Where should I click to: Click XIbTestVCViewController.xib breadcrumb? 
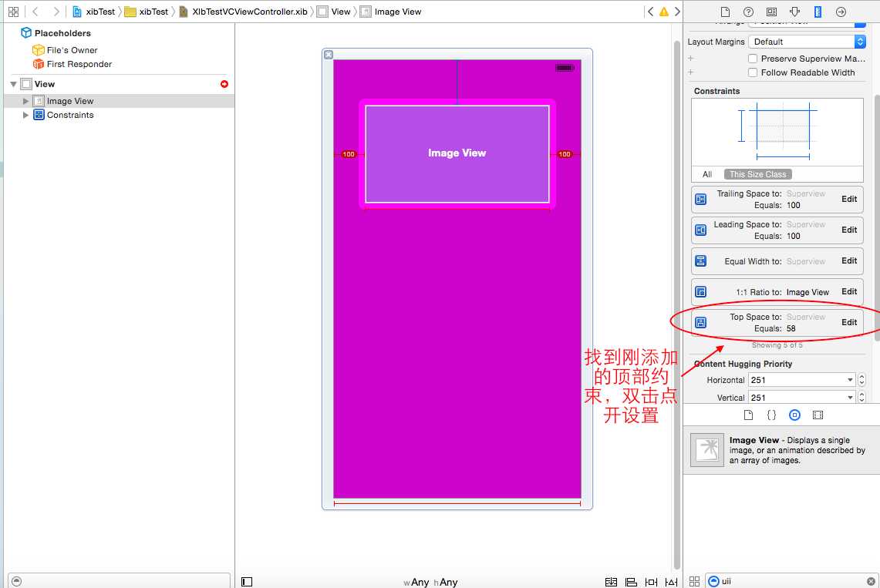click(244, 12)
